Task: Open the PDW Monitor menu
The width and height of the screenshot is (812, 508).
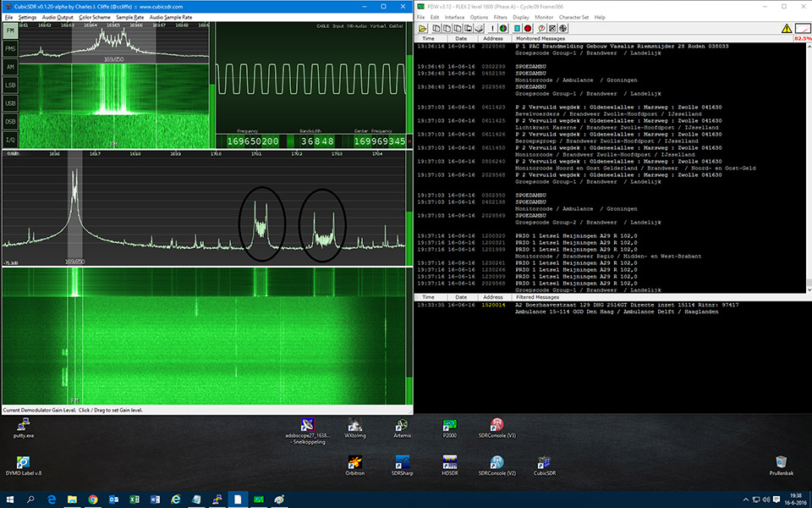Action: click(544, 17)
